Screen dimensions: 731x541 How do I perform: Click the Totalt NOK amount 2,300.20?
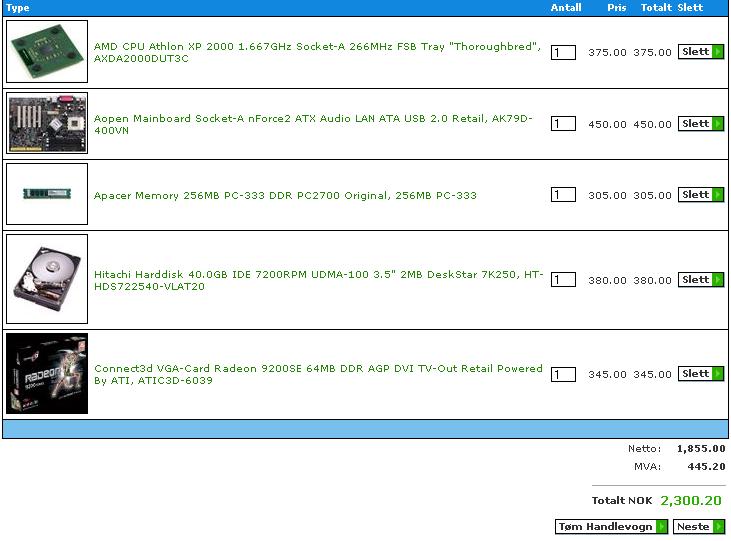click(691, 500)
